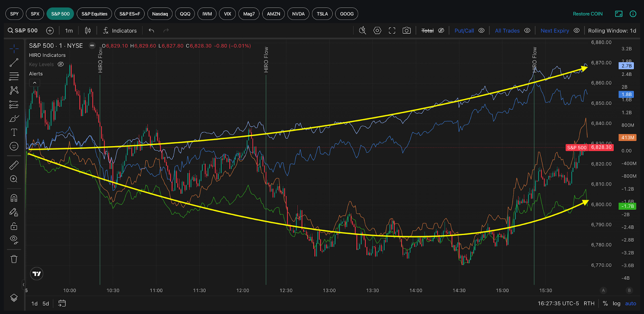Select the ruler measure tool
The width and height of the screenshot is (644, 314).
point(14,165)
